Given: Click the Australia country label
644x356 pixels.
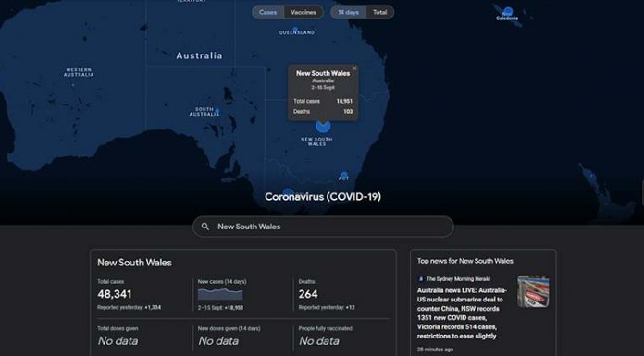Looking at the screenshot, I should pyautogui.click(x=199, y=55).
